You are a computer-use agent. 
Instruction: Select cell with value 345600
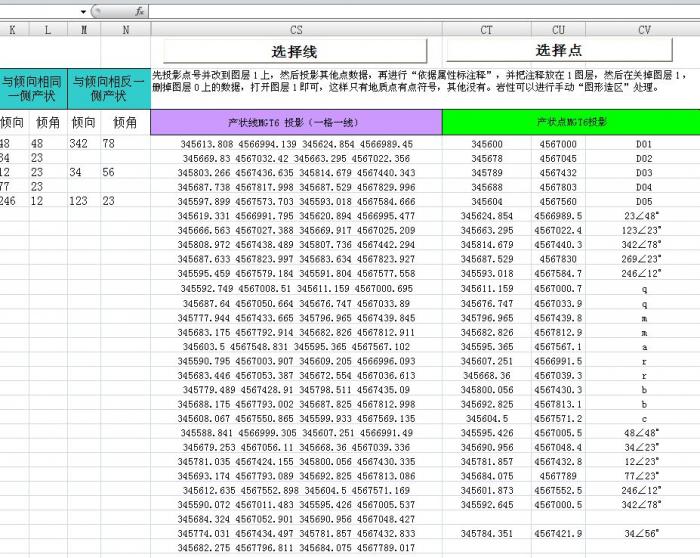point(487,145)
